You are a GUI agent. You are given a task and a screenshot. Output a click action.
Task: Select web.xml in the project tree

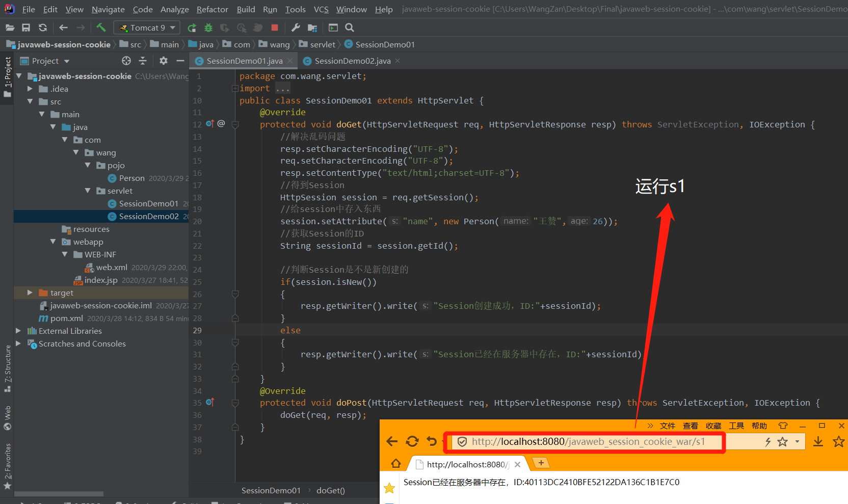(x=112, y=267)
